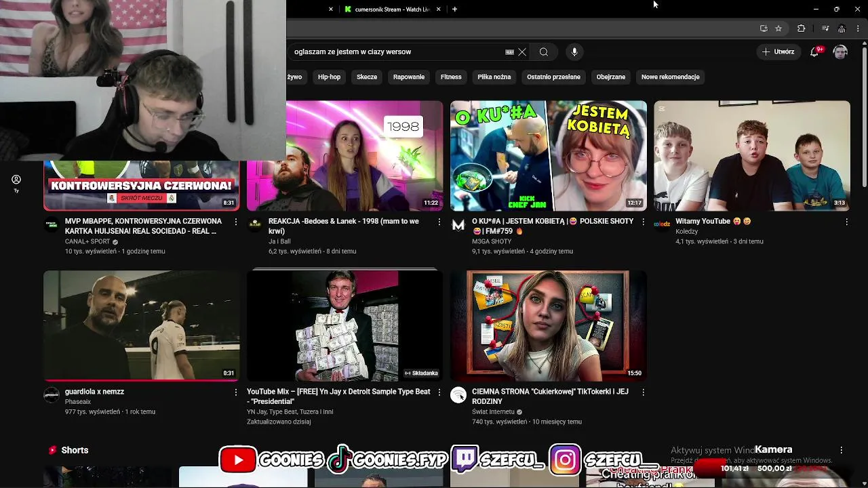Screen dimensions: 868x488
Task: Open options for O KU*#A JESTEM KOBIETĄ video
Action: point(643,222)
